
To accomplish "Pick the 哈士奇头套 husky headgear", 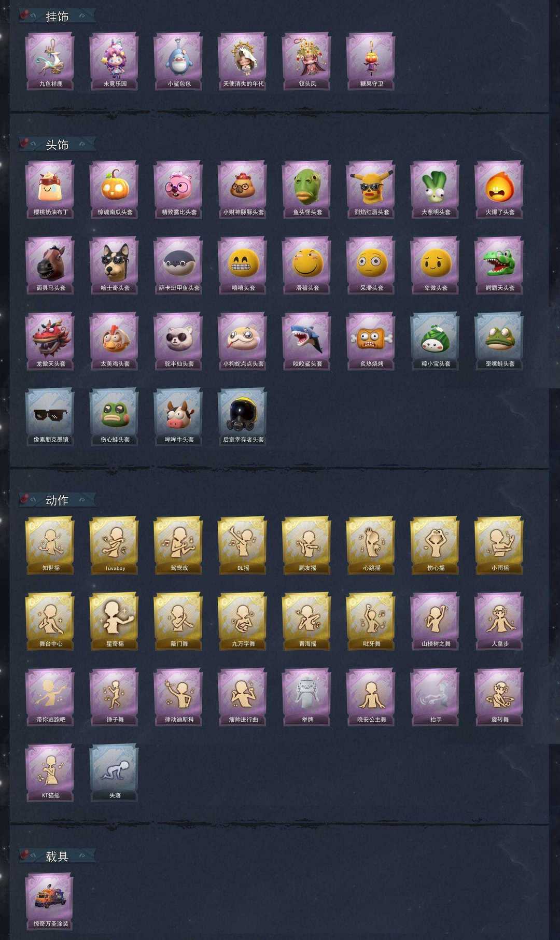I will [x=114, y=265].
